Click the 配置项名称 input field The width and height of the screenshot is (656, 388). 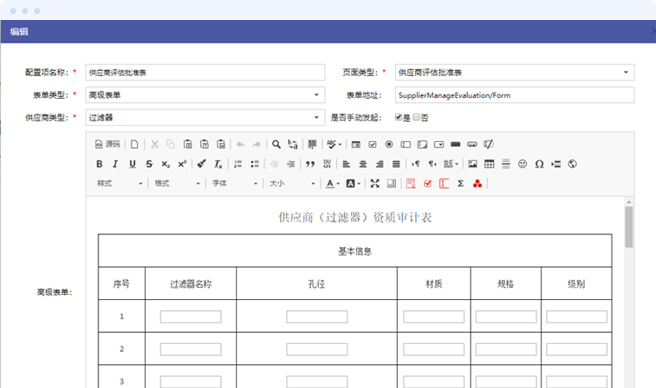(x=205, y=72)
